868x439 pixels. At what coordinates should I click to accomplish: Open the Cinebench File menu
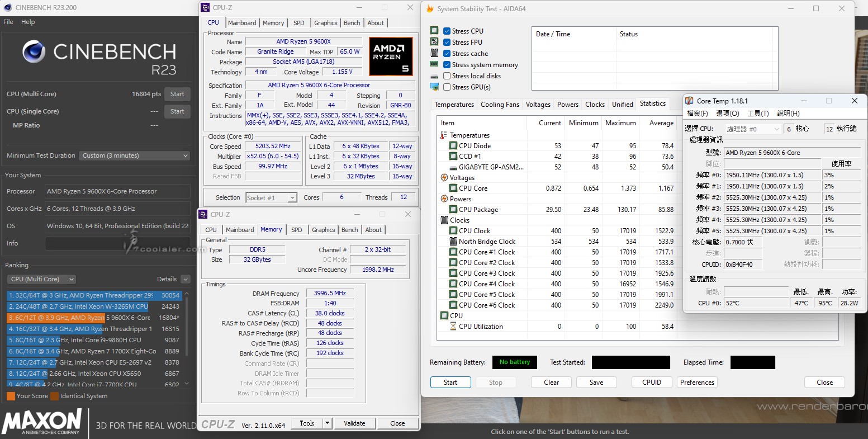8,22
